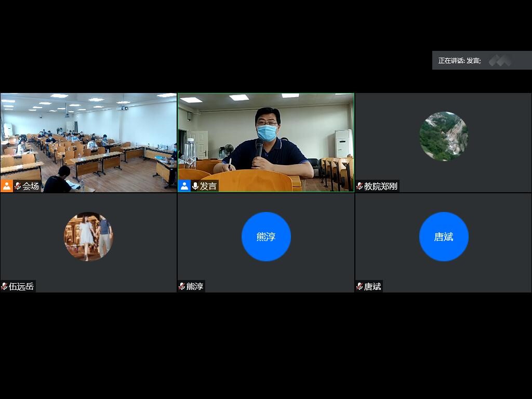532x399 pixels.
Task: Click the 熊淳 name label below avatar
Action: [x=195, y=286]
